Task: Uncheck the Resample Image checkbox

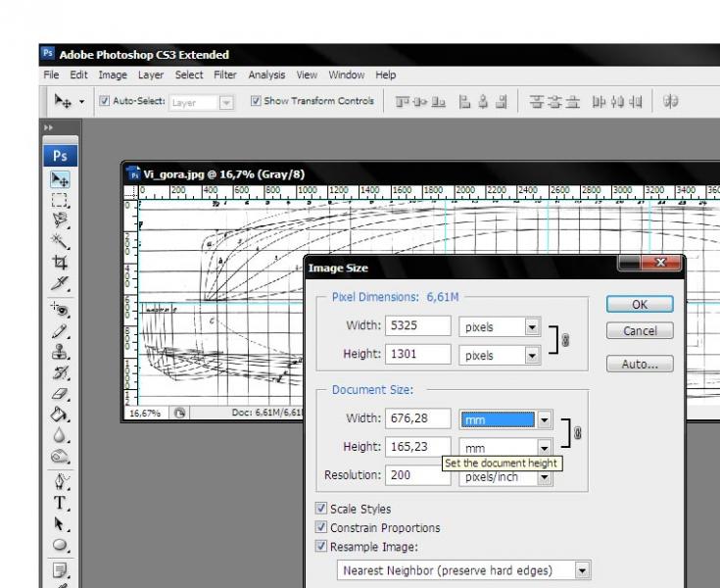Action: (x=321, y=546)
